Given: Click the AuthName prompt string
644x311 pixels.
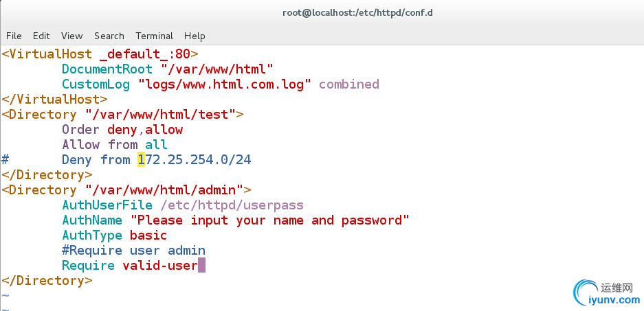Looking at the screenshot, I should pos(270,220).
